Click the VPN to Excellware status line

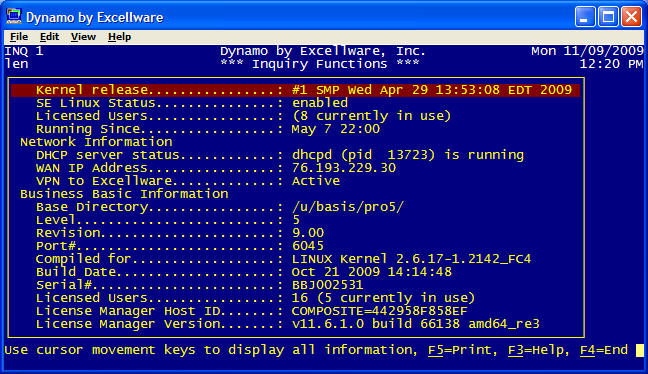(x=188, y=181)
